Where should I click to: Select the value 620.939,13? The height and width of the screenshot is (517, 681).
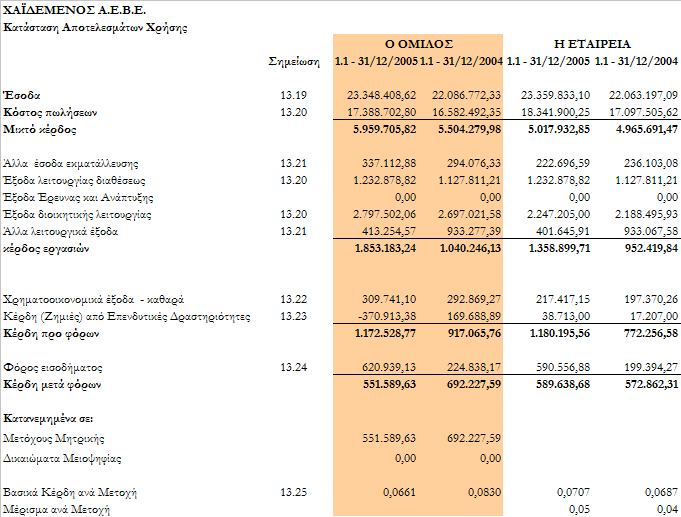point(389,368)
